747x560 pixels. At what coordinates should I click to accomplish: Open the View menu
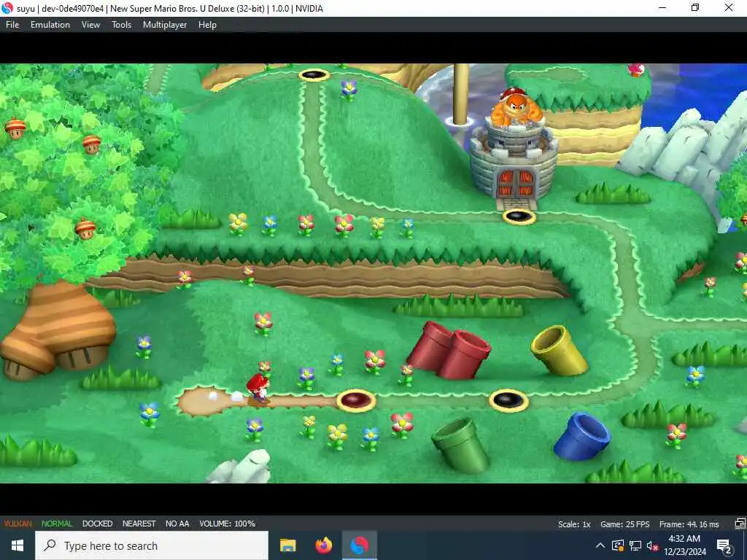tap(90, 25)
